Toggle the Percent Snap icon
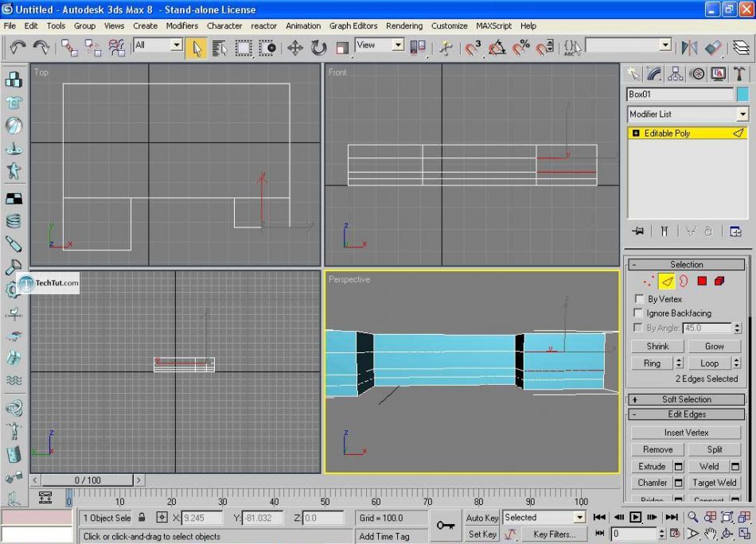The height and width of the screenshot is (544, 756). pyautogui.click(x=521, y=49)
